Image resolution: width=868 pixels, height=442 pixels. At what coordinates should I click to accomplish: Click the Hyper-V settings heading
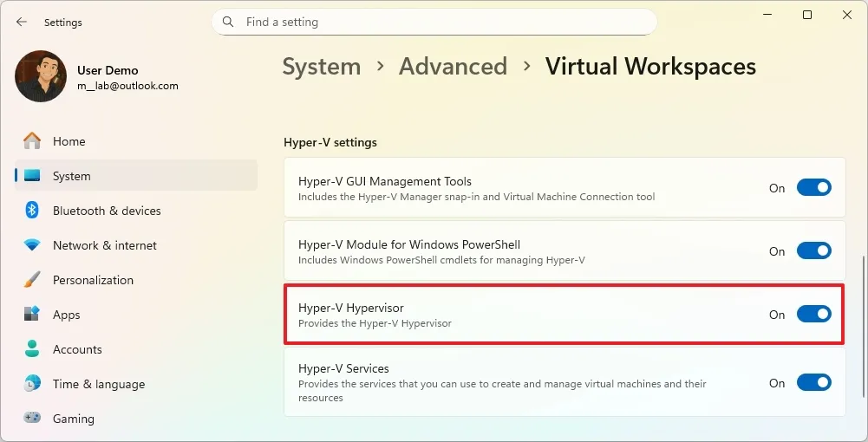[x=330, y=142]
